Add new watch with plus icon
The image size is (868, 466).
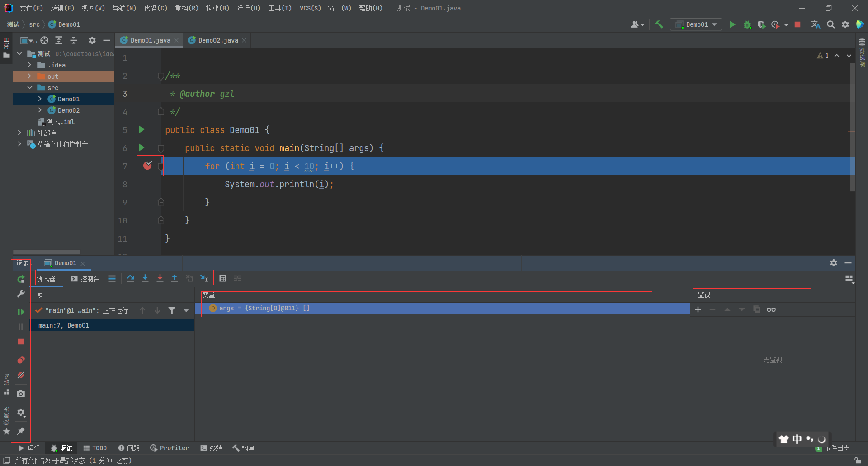pos(698,309)
